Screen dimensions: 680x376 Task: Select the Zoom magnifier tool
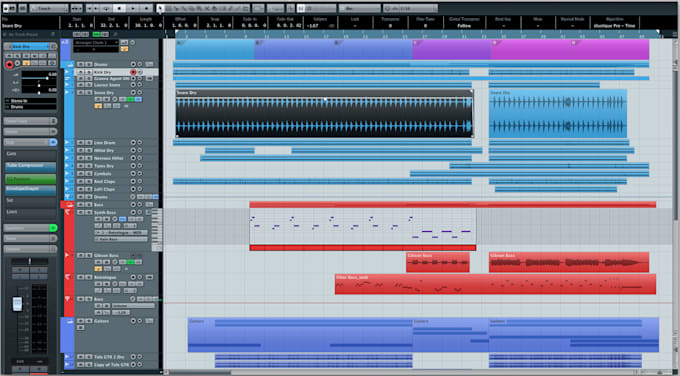(199, 8)
